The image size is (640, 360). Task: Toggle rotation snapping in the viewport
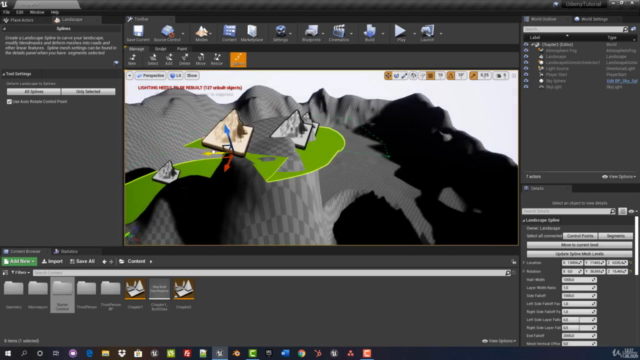click(451, 76)
